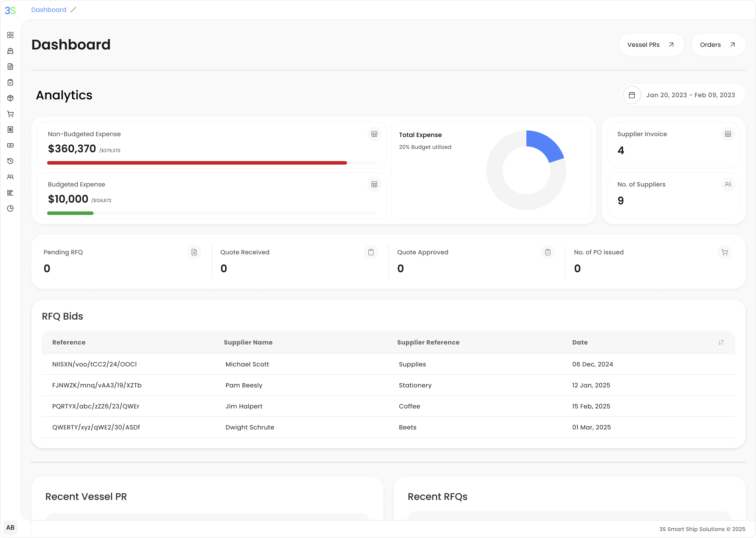
Task: Open the invoice receipt sidebar icon
Action: pos(10,129)
